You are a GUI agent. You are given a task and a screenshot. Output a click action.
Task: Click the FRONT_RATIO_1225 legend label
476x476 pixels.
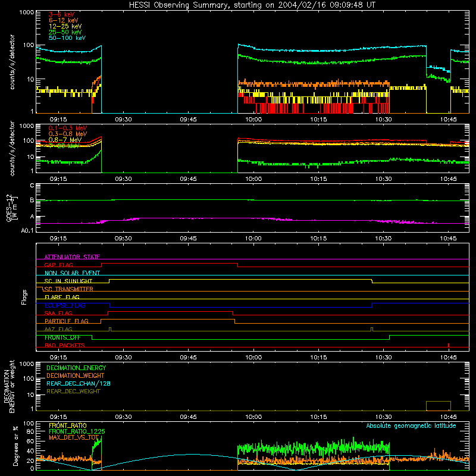(x=77, y=431)
